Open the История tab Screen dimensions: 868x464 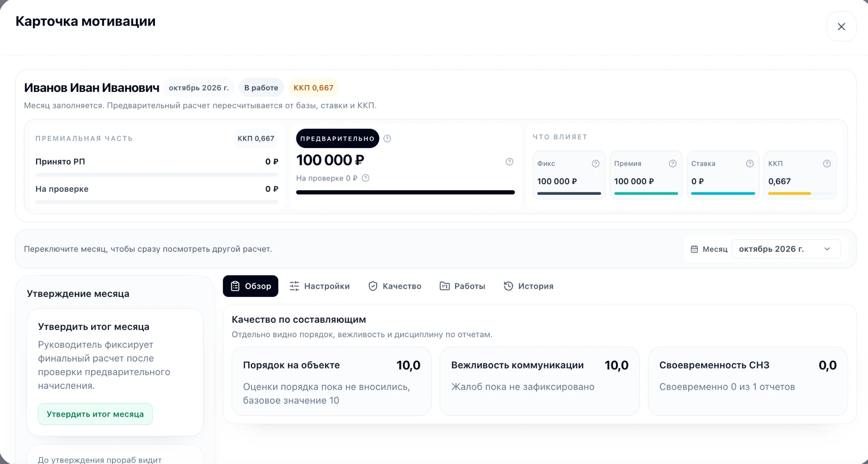(528, 286)
